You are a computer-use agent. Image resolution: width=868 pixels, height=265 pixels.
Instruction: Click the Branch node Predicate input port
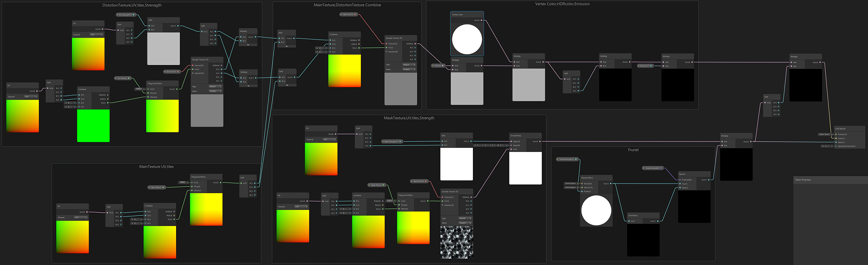[680, 180]
